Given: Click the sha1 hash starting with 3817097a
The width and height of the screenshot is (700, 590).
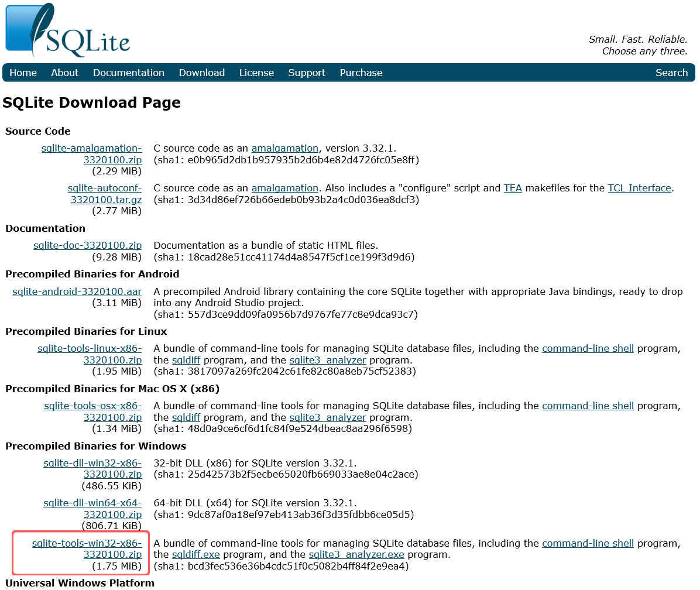Looking at the screenshot, I should (x=285, y=371).
